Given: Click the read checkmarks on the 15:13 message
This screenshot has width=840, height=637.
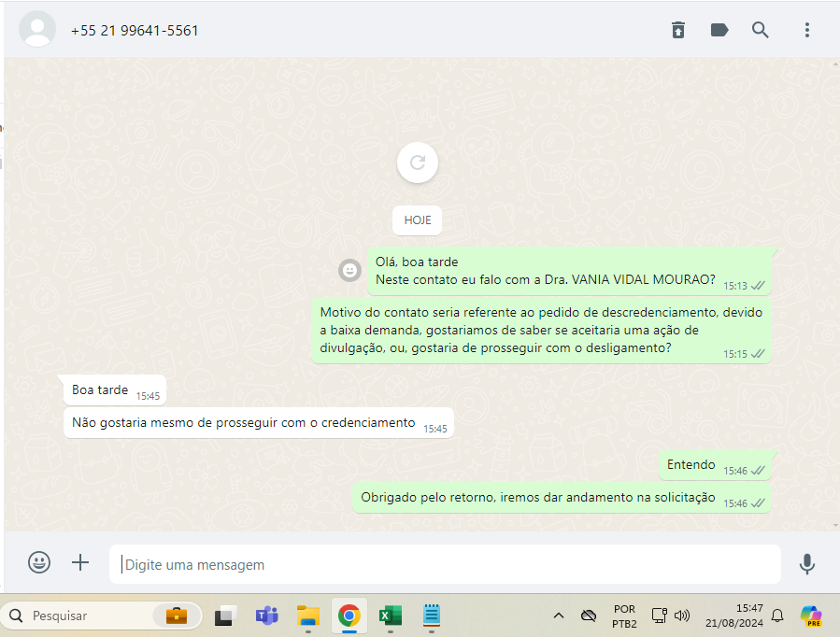Looking at the screenshot, I should pyautogui.click(x=758, y=286).
